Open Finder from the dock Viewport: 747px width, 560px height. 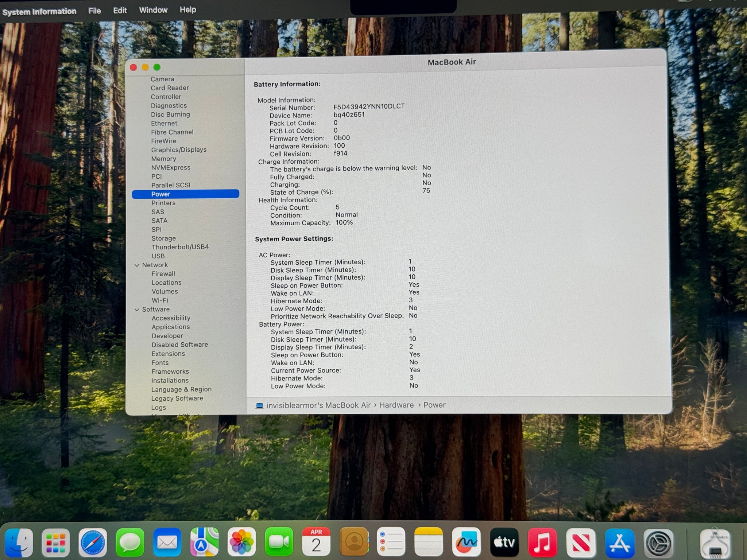click(x=19, y=542)
